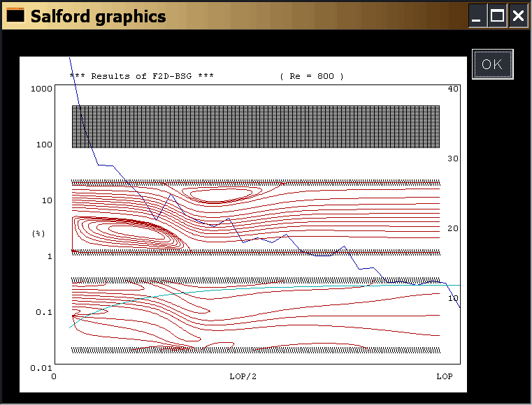Click the upper recirculation bubble streamlines

(222, 194)
